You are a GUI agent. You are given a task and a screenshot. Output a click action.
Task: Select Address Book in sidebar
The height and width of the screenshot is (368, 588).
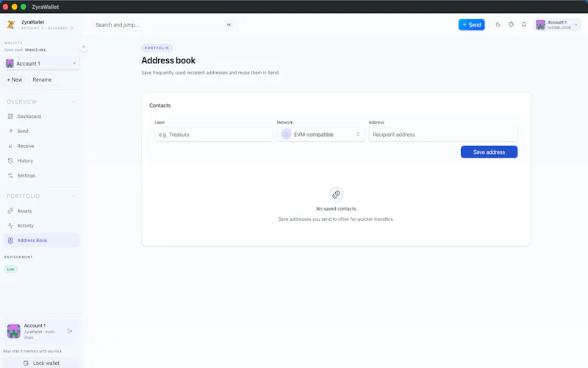pos(42,241)
